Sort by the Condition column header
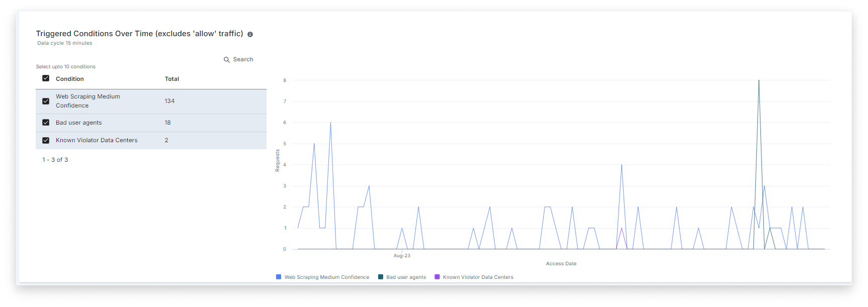This screenshot has height=307, width=868. click(69, 79)
